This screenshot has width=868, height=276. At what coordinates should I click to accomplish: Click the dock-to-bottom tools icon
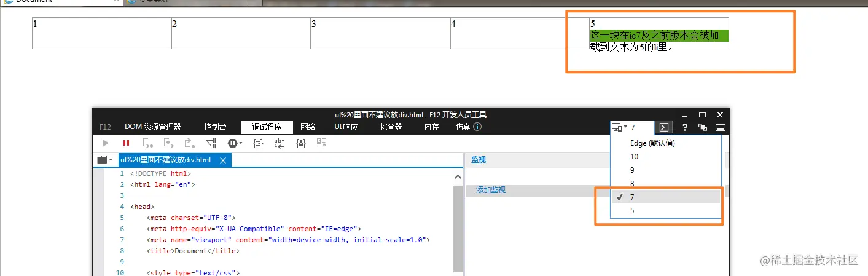click(721, 128)
